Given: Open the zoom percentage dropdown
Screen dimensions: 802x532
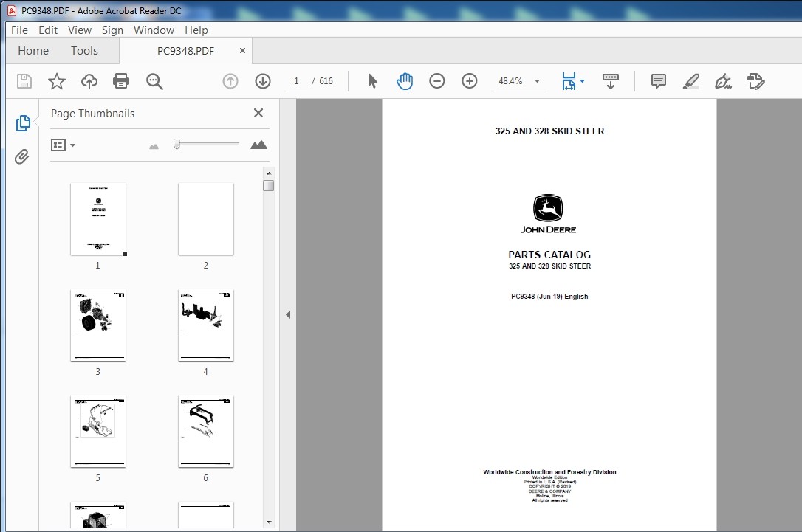Looking at the screenshot, I should (x=537, y=82).
